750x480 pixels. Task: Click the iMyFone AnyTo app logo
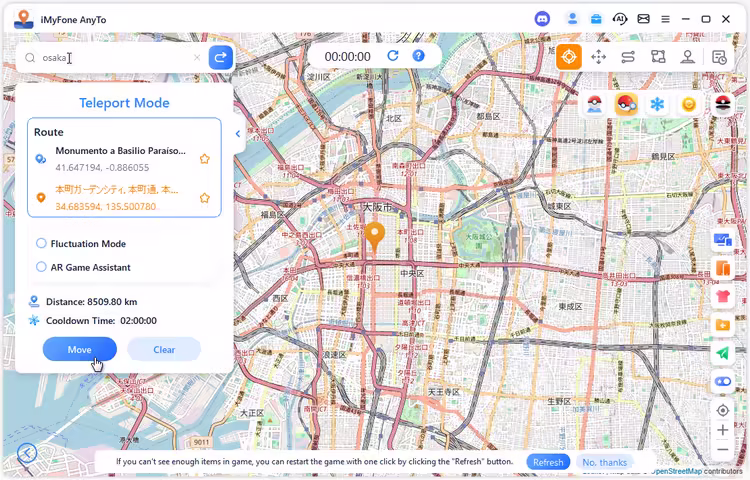coord(23,19)
